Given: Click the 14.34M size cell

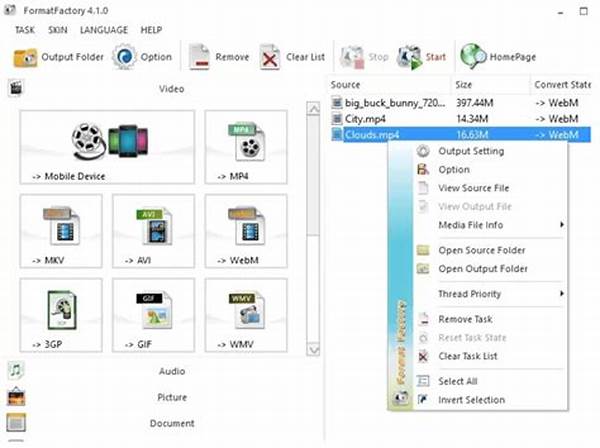Looking at the screenshot, I should tap(472, 119).
